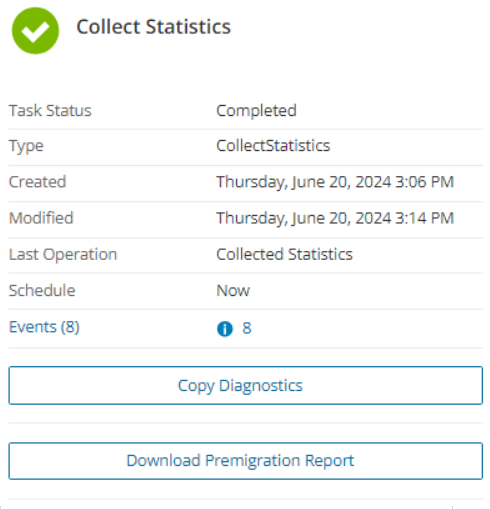The height and width of the screenshot is (509, 490).
Task: Click the Modified date value 3:14 PM
Action: 335,218
